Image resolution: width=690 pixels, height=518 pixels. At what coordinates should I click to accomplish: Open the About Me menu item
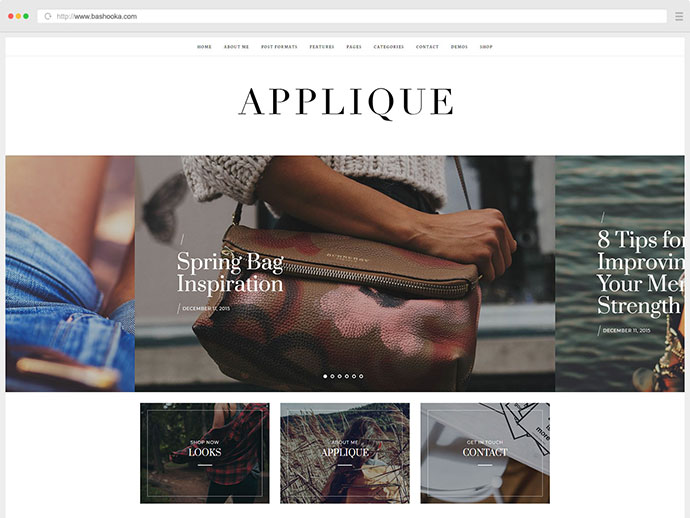236,47
